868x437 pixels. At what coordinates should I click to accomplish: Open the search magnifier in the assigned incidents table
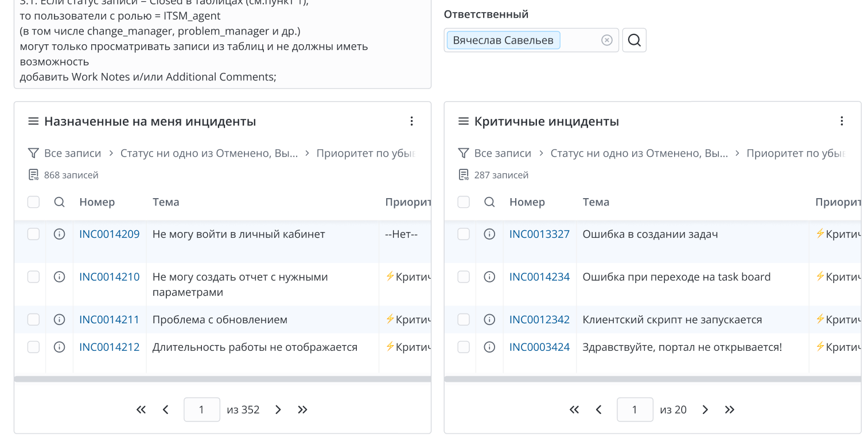59,202
